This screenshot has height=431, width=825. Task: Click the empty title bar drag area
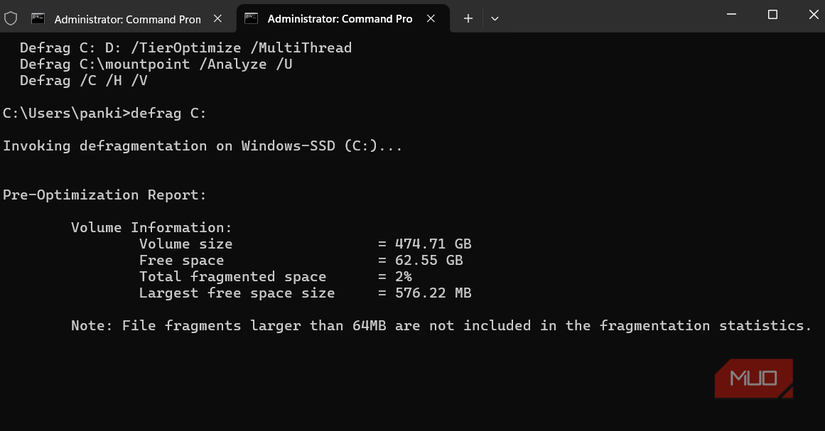click(610, 17)
